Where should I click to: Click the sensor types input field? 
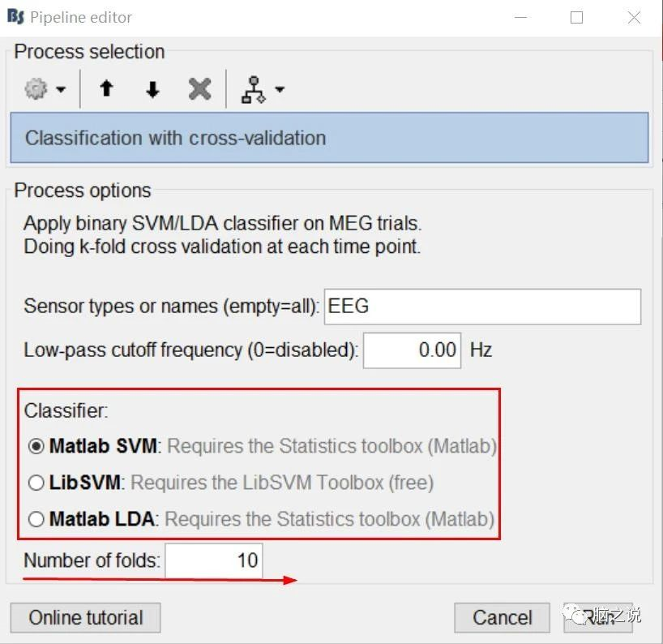[x=482, y=307]
